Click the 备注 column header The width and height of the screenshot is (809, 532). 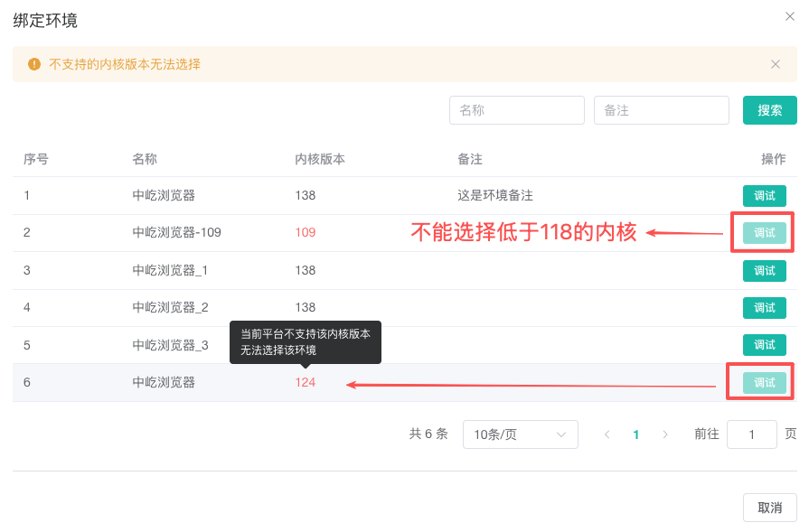click(470, 159)
